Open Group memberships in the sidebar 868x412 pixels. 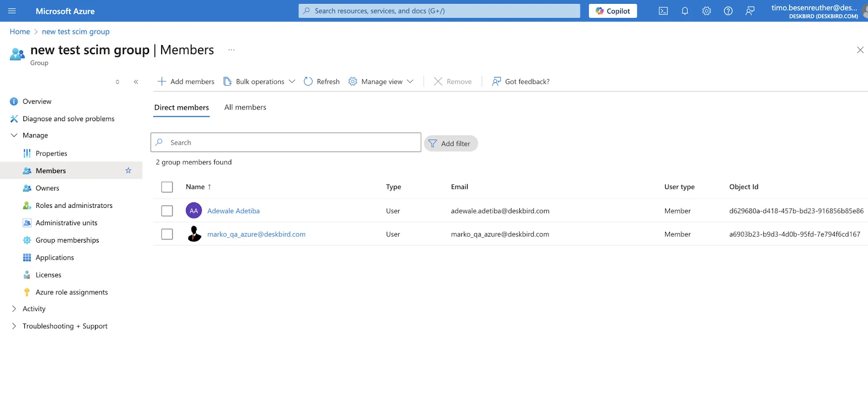[67, 240]
